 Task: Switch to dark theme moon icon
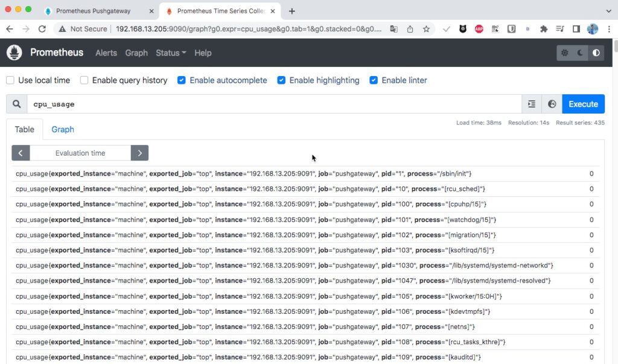pyautogui.click(x=580, y=53)
